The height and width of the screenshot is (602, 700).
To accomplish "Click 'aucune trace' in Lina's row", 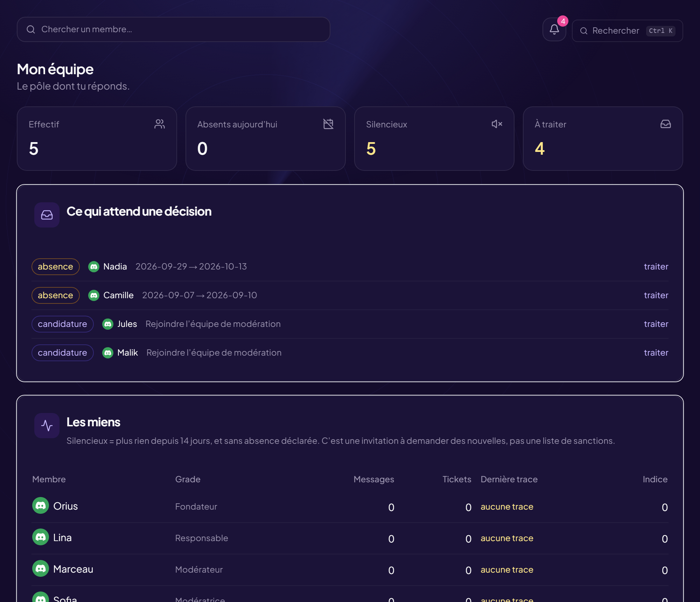I will tap(507, 538).
